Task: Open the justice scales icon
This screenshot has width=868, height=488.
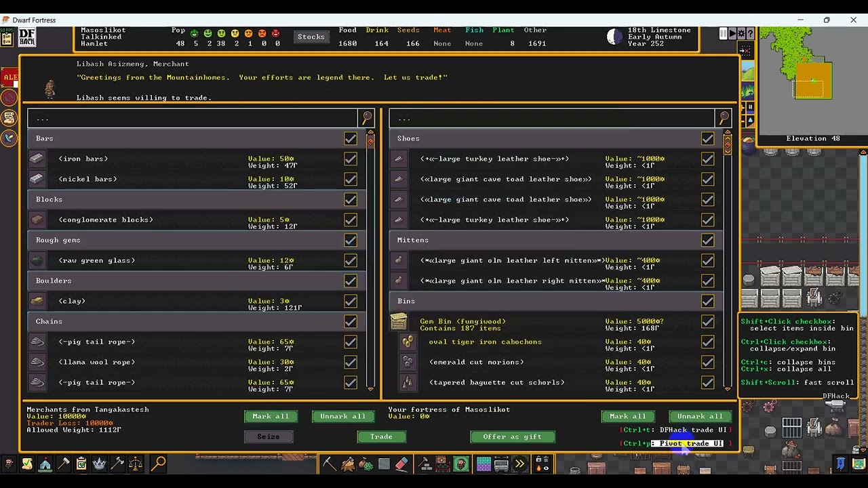Action: 136,464
